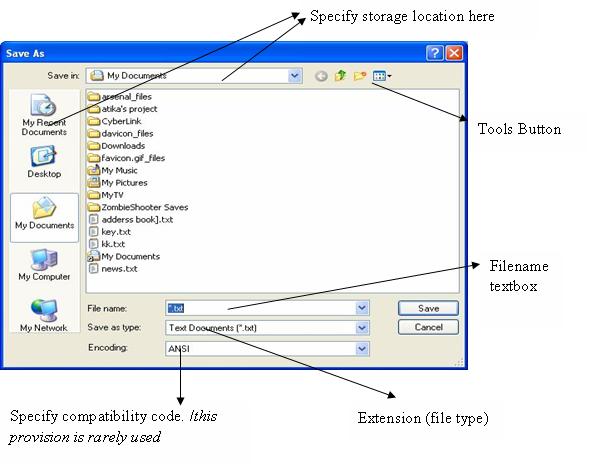
Task: Select the favicon.gif_files folder
Action: (126, 158)
